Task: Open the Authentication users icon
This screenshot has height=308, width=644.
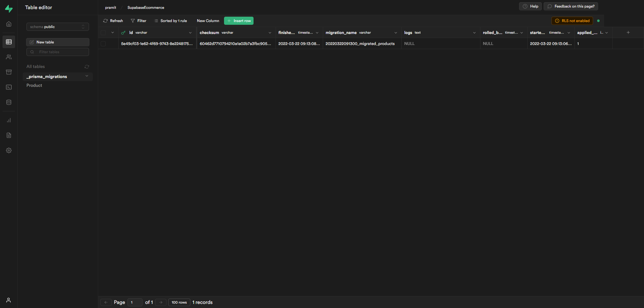Action: click(9, 57)
